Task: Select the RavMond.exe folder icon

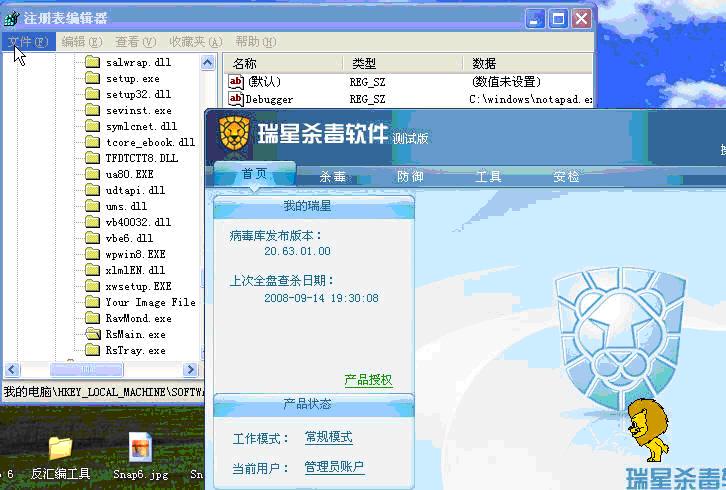Action: tap(93, 318)
